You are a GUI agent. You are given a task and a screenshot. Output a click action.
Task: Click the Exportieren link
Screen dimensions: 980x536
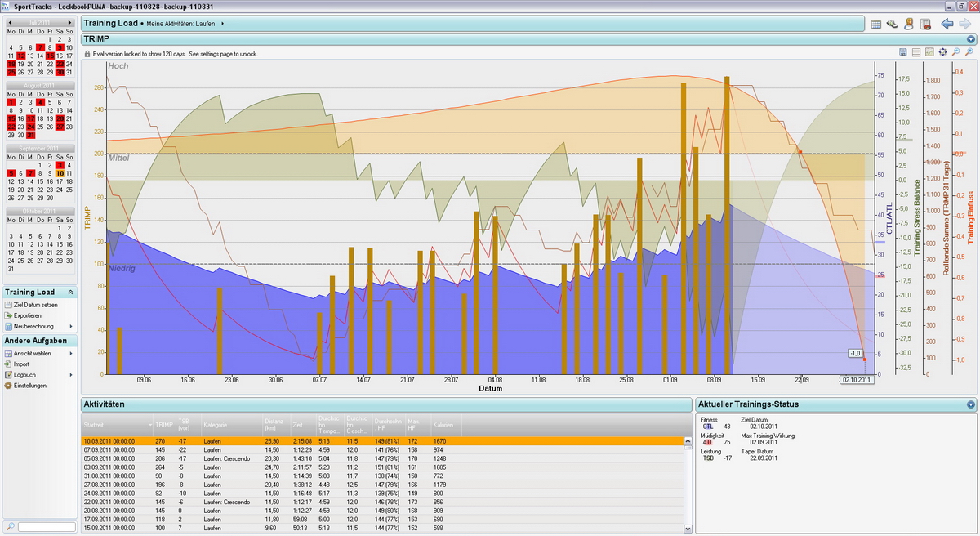point(27,315)
